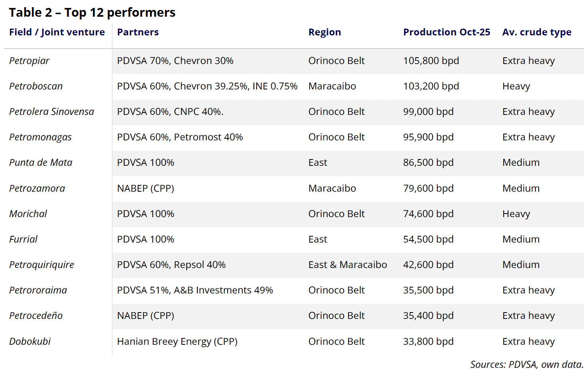Click the 'Partners' column header
This screenshot has width=588, height=373.
[138, 32]
